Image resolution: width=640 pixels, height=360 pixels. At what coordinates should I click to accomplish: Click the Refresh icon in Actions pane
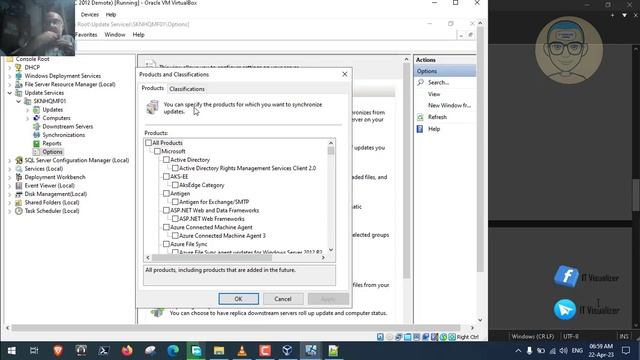[x=420, y=117]
